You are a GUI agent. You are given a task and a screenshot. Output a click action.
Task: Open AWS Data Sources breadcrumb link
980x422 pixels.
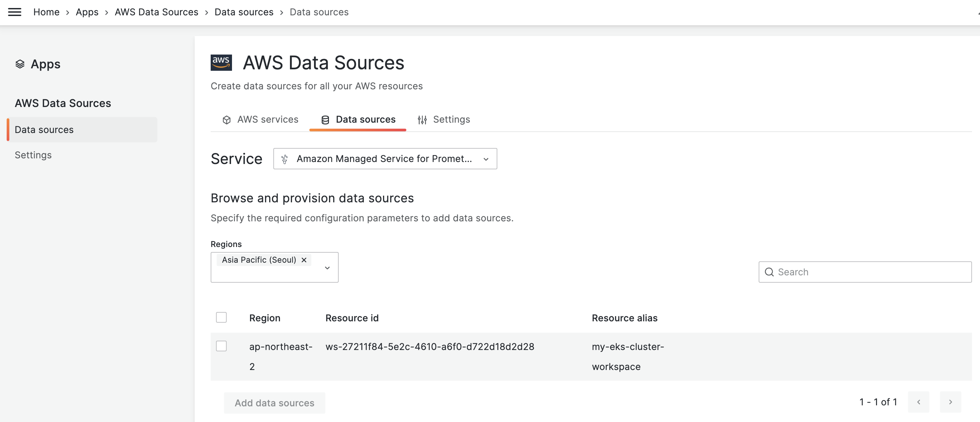pyautogui.click(x=156, y=12)
